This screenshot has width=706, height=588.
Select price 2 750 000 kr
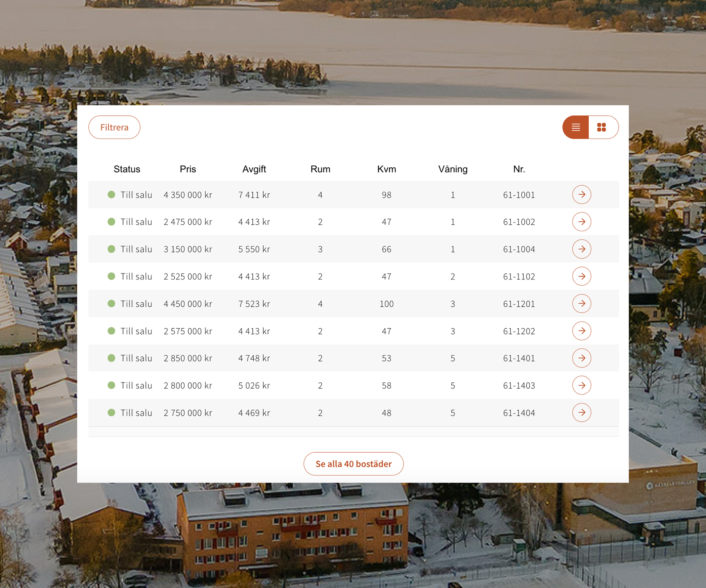pos(188,413)
